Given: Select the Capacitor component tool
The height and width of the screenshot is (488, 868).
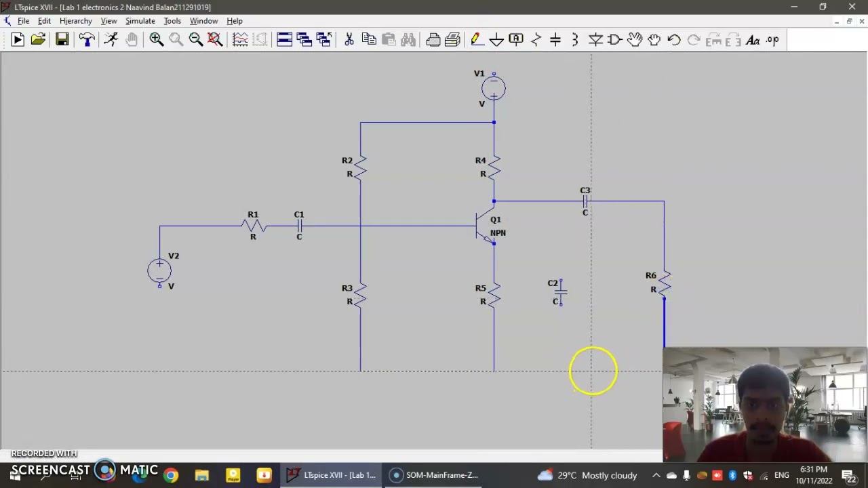Looking at the screenshot, I should click(x=555, y=40).
